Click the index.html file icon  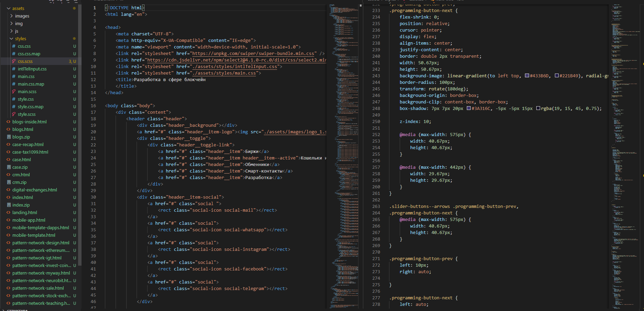9,197
